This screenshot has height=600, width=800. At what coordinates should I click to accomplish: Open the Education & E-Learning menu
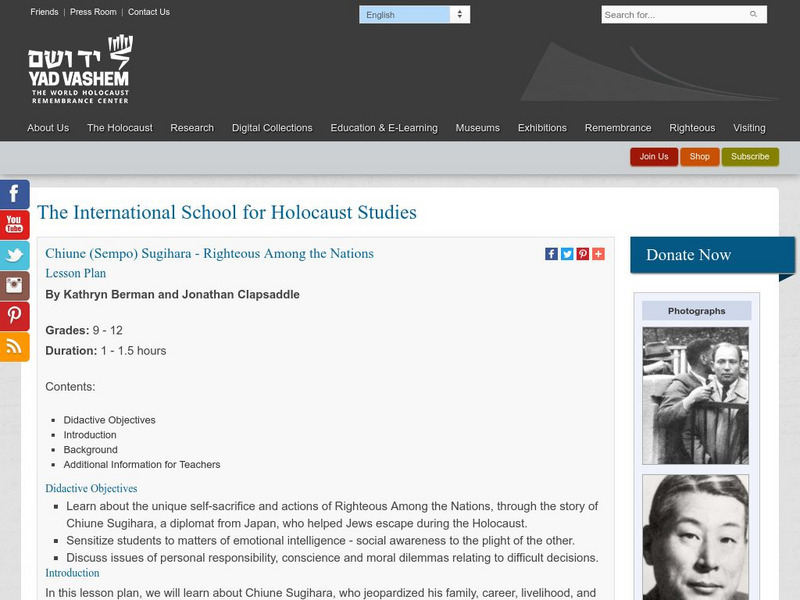pyautogui.click(x=384, y=128)
